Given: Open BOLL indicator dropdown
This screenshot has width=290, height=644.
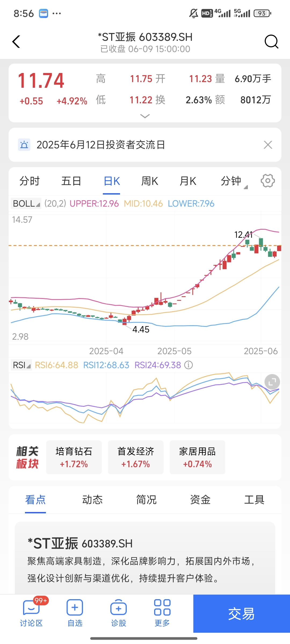Looking at the screenshot, I should (26, 204).
